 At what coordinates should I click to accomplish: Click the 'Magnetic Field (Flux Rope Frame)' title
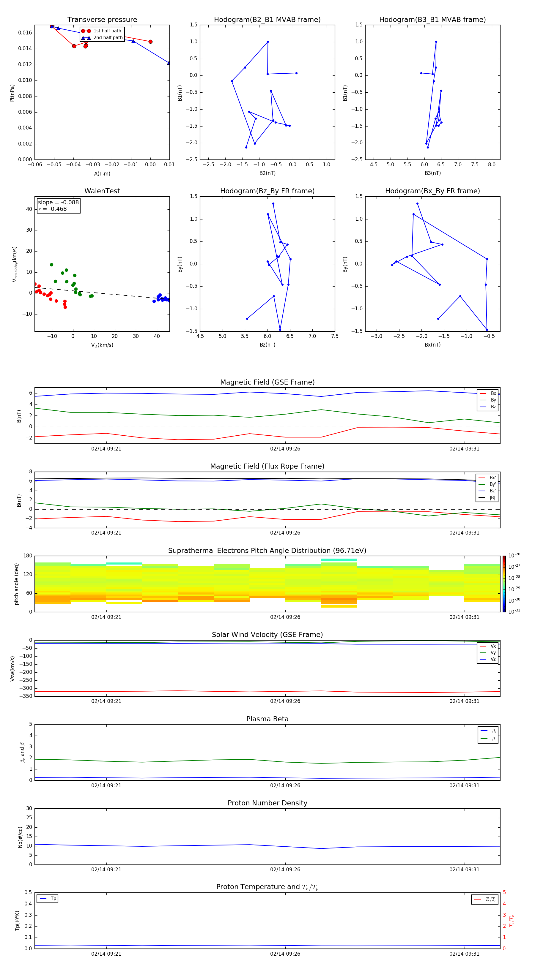(267, 467)
